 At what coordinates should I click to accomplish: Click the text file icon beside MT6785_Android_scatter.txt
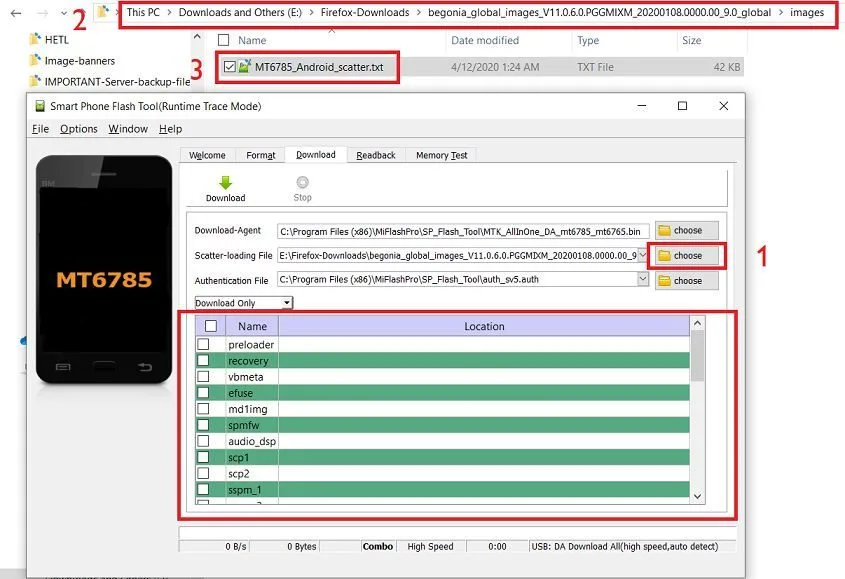tap(245, 67)
